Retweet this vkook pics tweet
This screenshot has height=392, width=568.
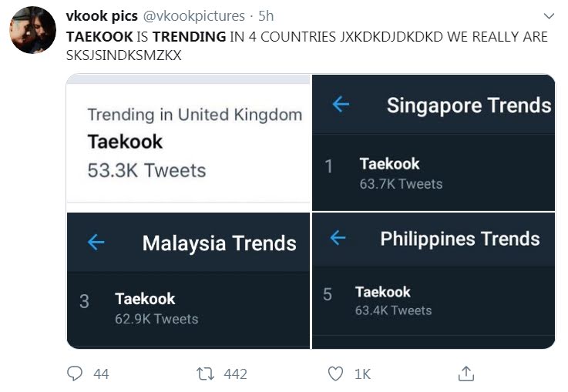(x=204, y=374)
